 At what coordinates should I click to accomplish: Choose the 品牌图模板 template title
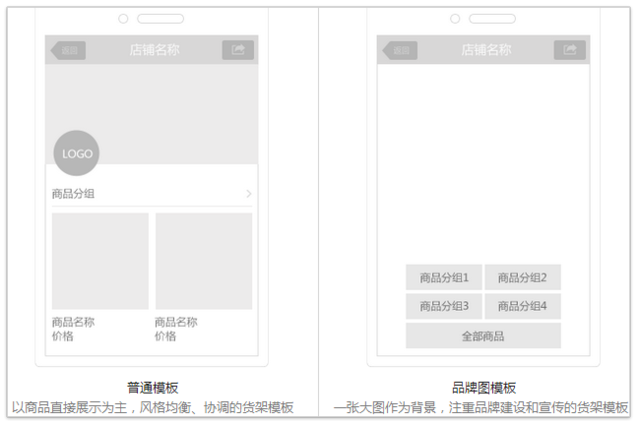(484, 387)
